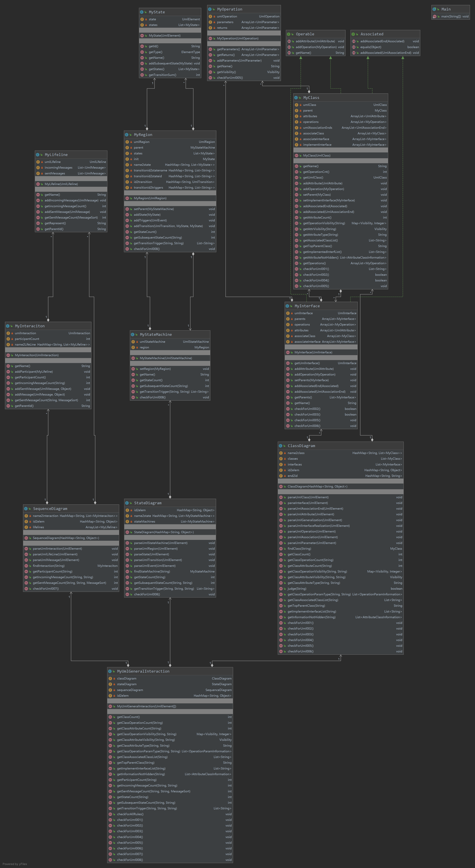Click the class icon next to Main
The height and width of the screenshot is (868, 475).
pyautogui.click(x=434, y=9)
